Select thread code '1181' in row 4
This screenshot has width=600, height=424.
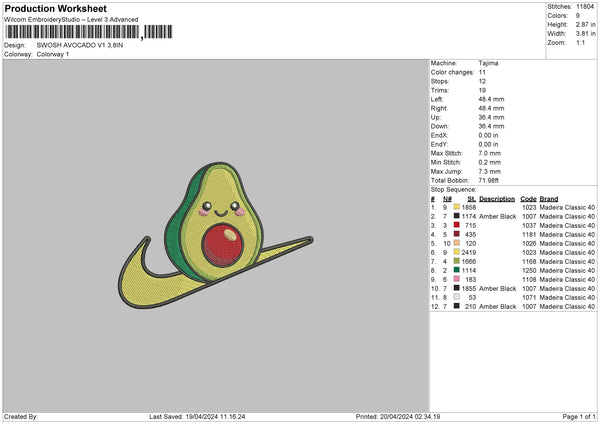click(529, 235)
